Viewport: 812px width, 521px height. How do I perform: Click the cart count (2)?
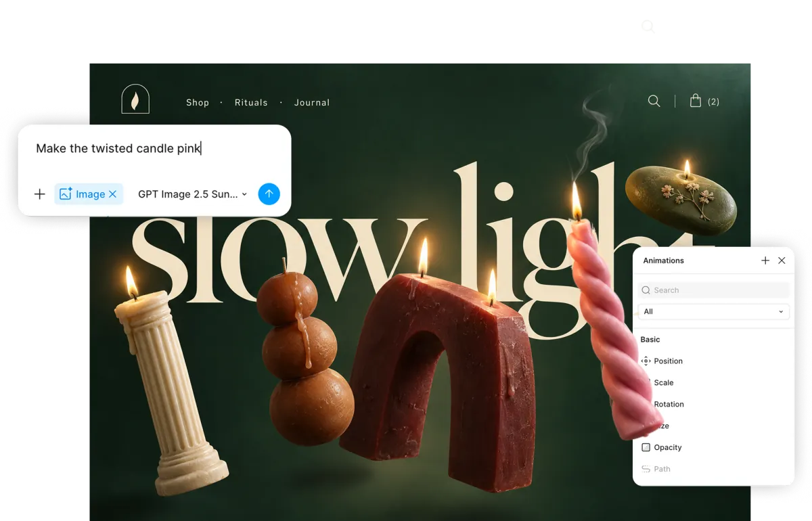pyautogui.click(x=713, y=101)
